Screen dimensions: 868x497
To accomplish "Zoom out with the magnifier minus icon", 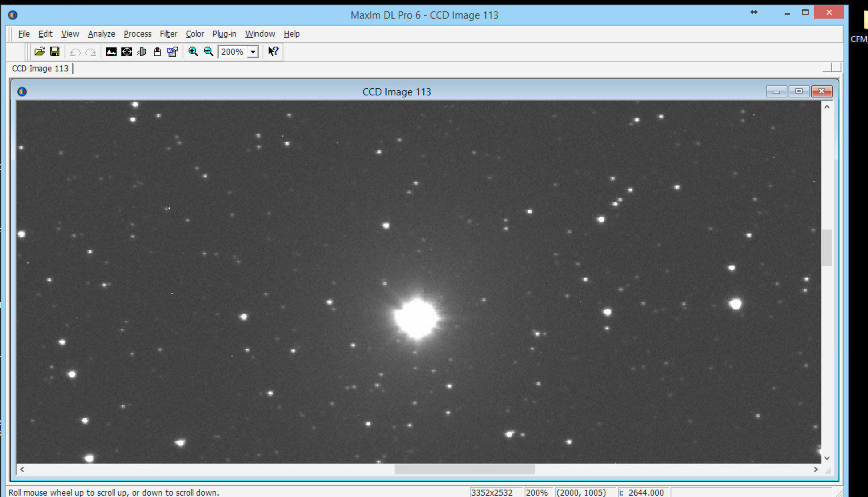I will [209, 51].
